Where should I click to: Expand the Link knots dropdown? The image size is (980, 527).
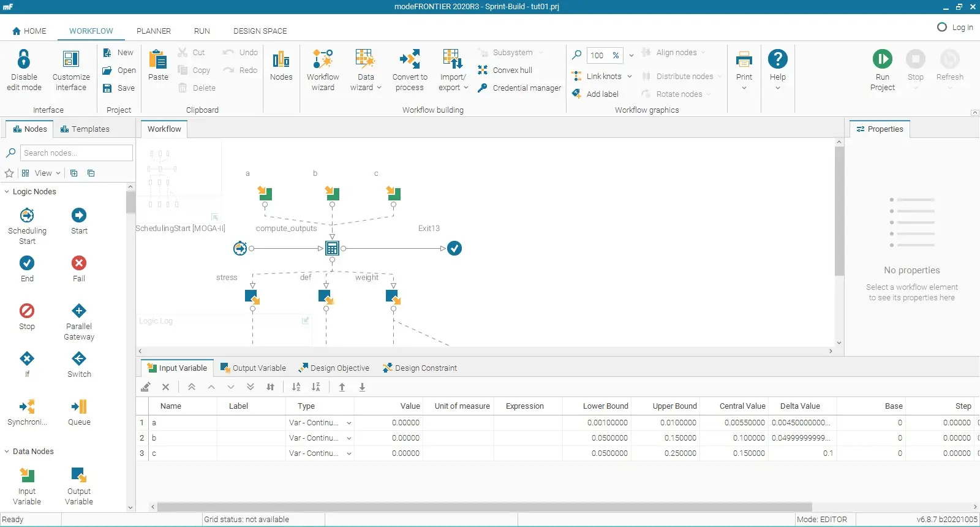(x=629, y=77)
